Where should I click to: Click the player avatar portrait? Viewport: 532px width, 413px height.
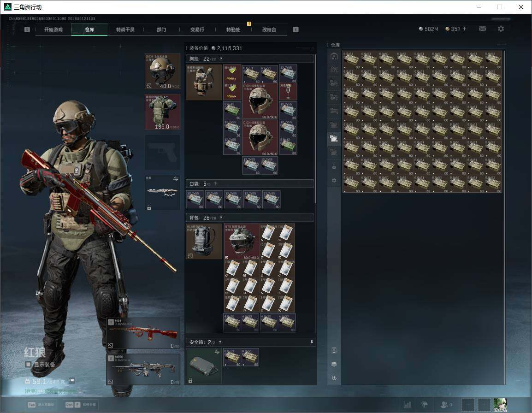pos(500,405)
